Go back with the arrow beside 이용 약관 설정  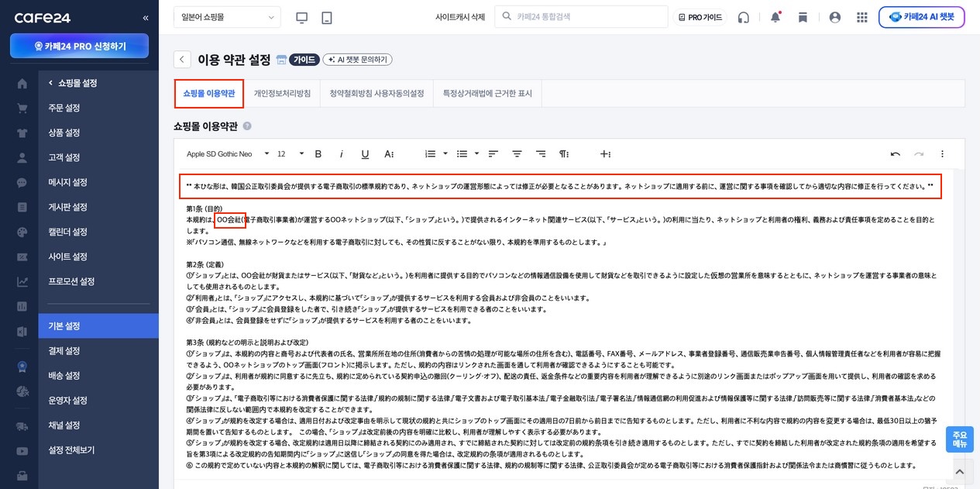(x=182, y=60)
